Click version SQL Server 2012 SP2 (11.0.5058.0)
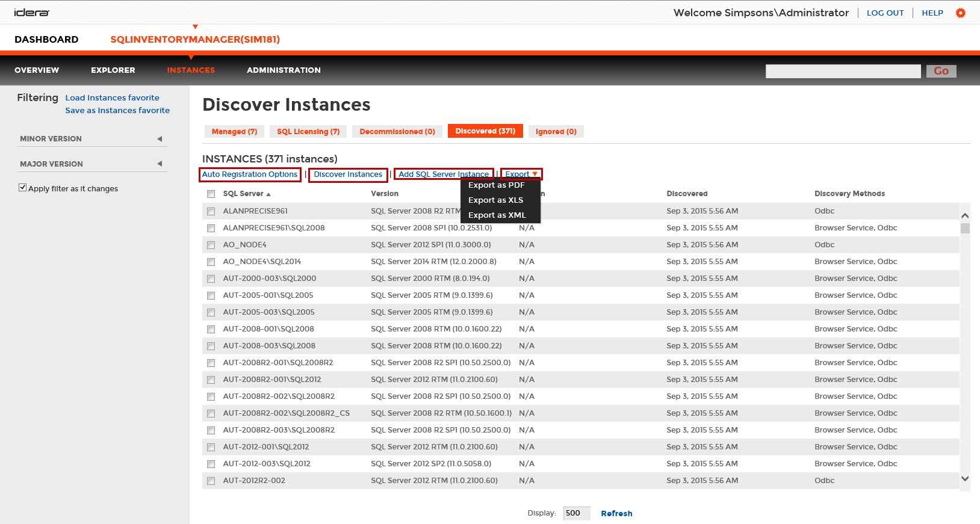The image size is (980, 524). tap(431, 464)
